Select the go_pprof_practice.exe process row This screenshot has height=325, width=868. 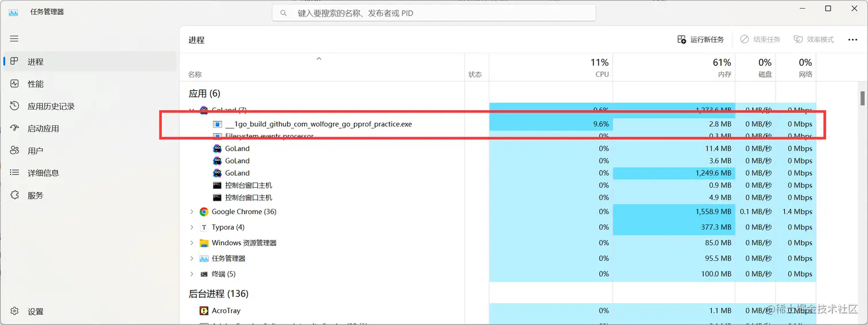(498, 124)
